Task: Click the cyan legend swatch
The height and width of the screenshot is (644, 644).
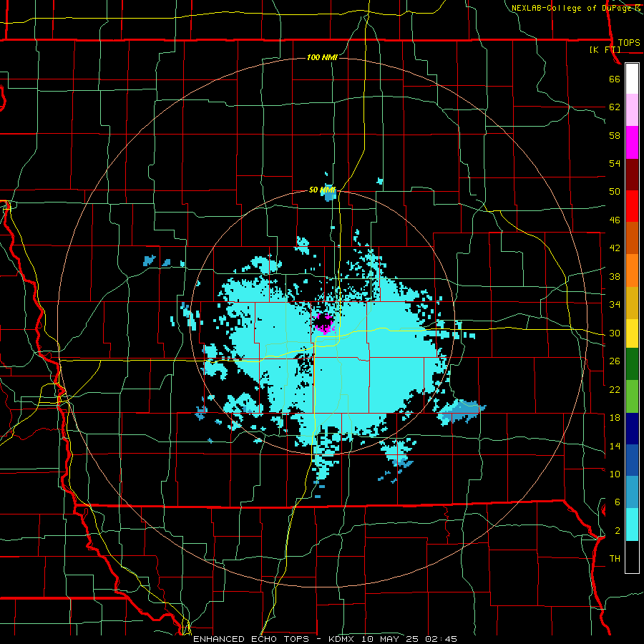Action: coord(632,525)
